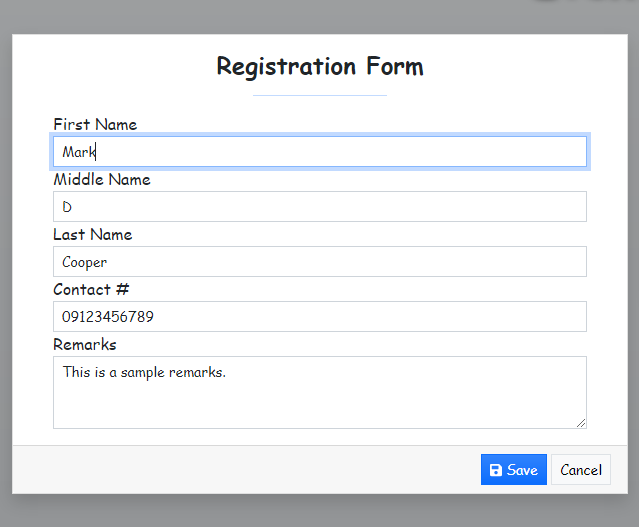
Task: Click the Registration Form heading
Action: pos(320,66)
